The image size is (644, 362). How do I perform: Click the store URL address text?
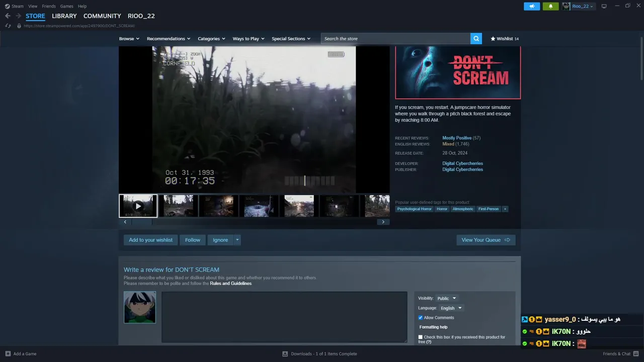(79, 26)
